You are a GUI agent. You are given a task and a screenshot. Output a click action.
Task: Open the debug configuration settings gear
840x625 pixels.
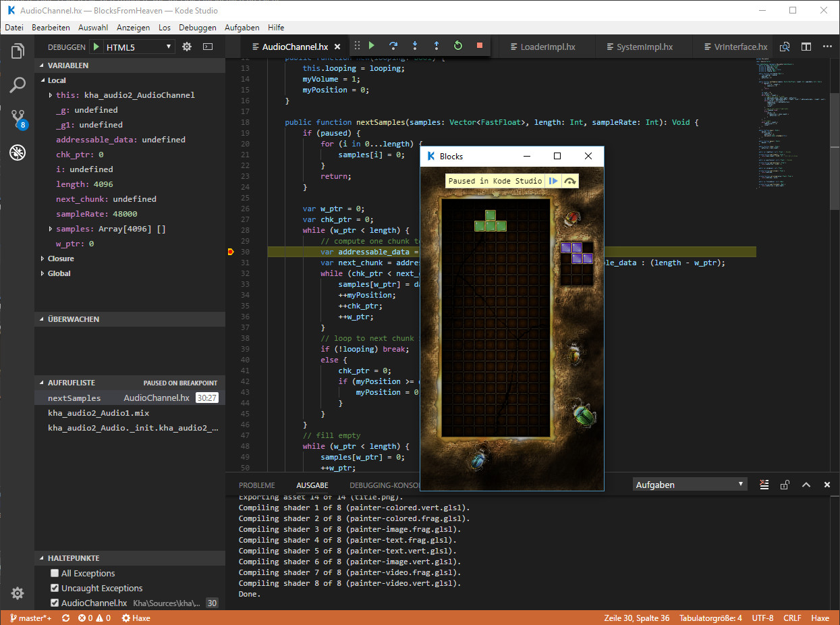[x=187, y=46]
